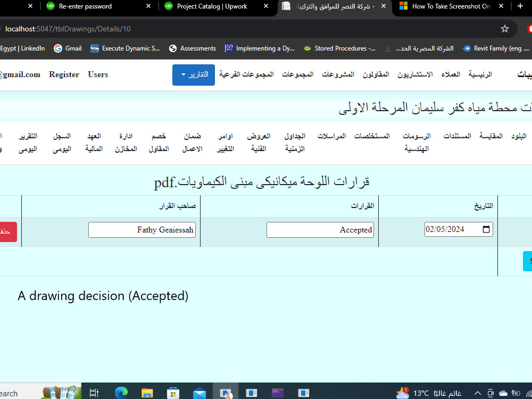
Task: Open المشروعات in the navbar
Action: click(338, 74)
